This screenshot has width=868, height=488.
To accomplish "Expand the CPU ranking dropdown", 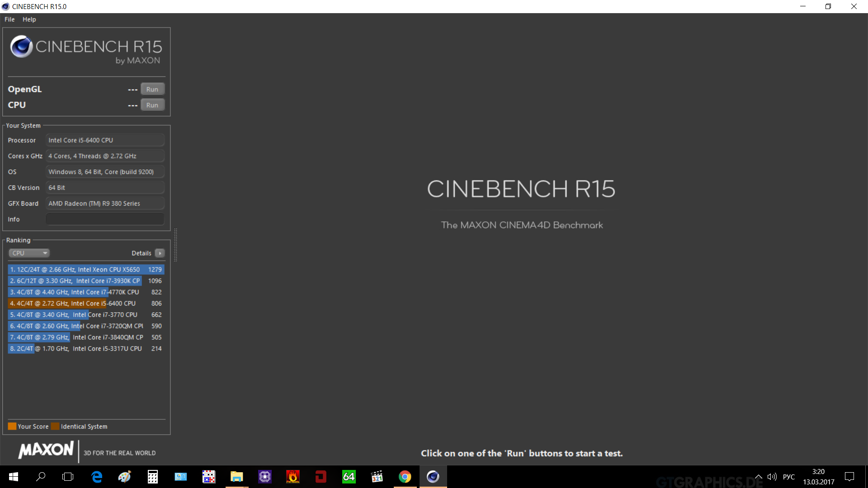I will [29, 253].
